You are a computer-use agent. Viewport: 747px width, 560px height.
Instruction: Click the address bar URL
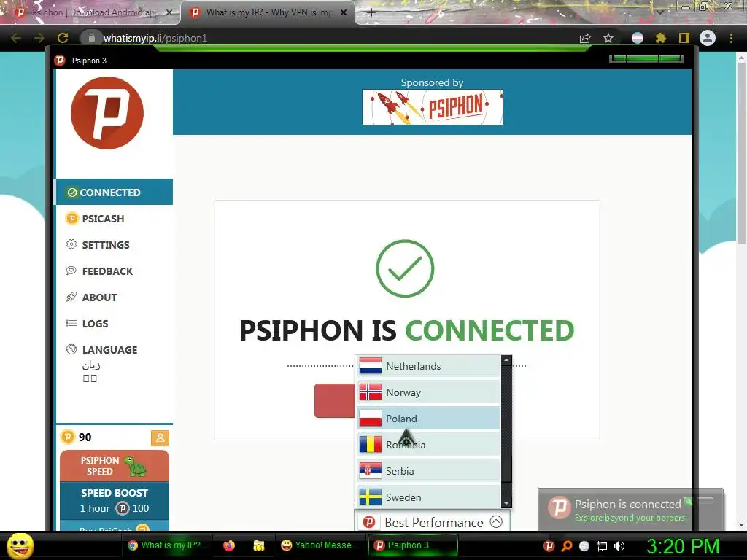[155, 38]
